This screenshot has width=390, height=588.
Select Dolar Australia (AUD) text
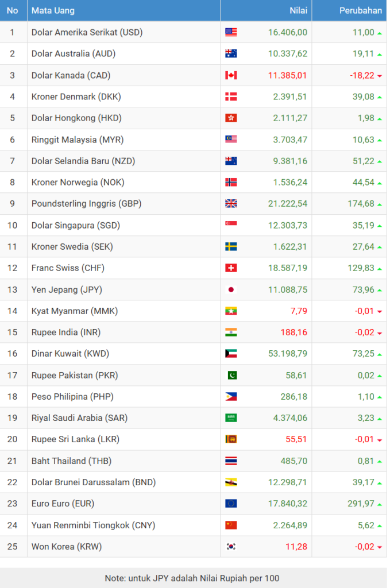pyautogui.click(x=74, y=53)
